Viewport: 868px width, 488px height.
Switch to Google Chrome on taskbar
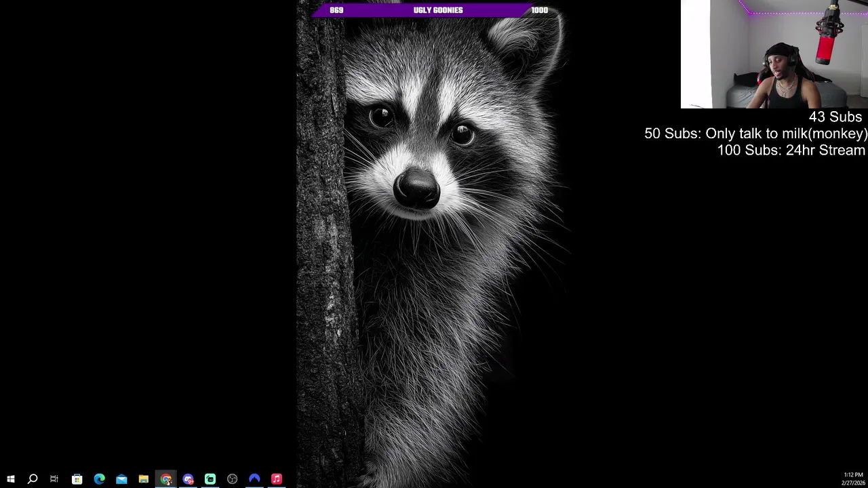[x=166, y=479]
